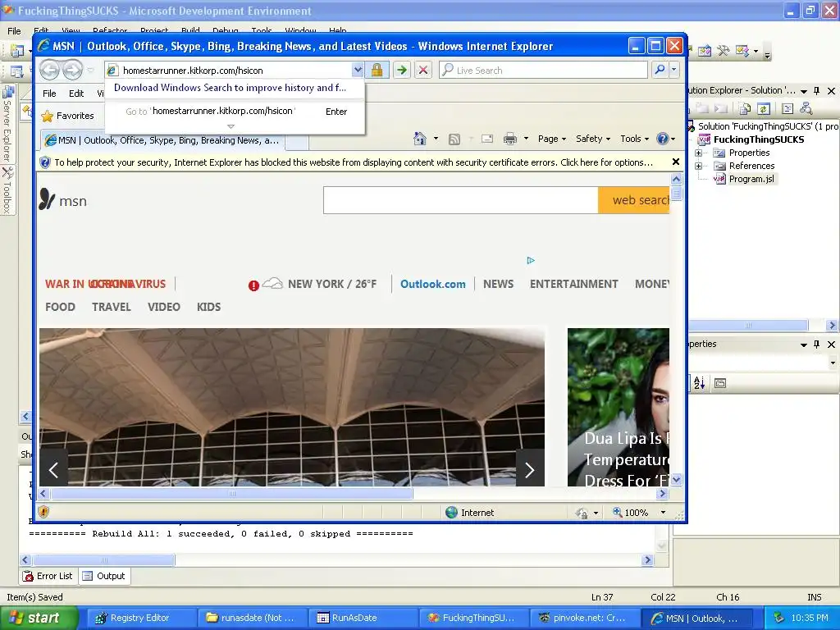
Task: Switch to Registry Editor in taskbar
Action: coord(141,618)
